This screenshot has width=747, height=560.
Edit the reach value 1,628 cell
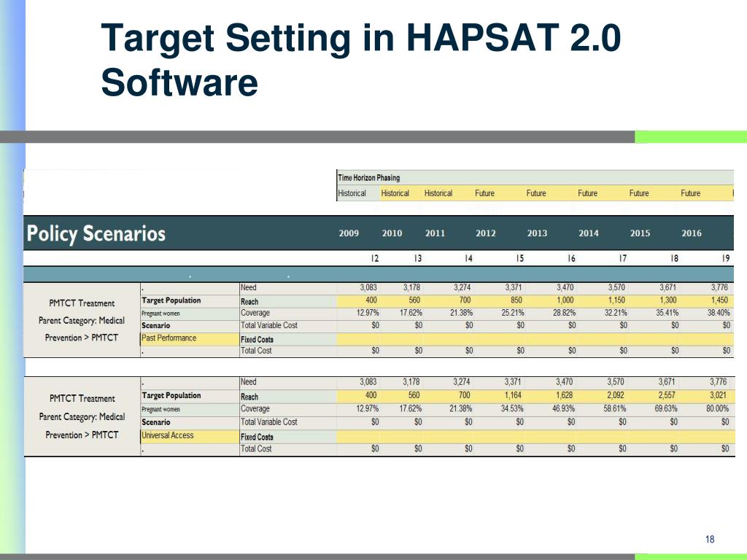(x=564, y=395)
